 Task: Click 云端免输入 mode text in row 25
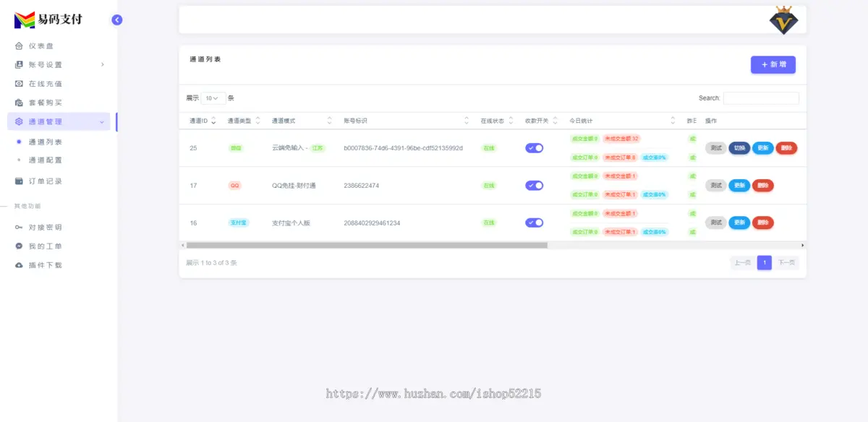point(288,148)
